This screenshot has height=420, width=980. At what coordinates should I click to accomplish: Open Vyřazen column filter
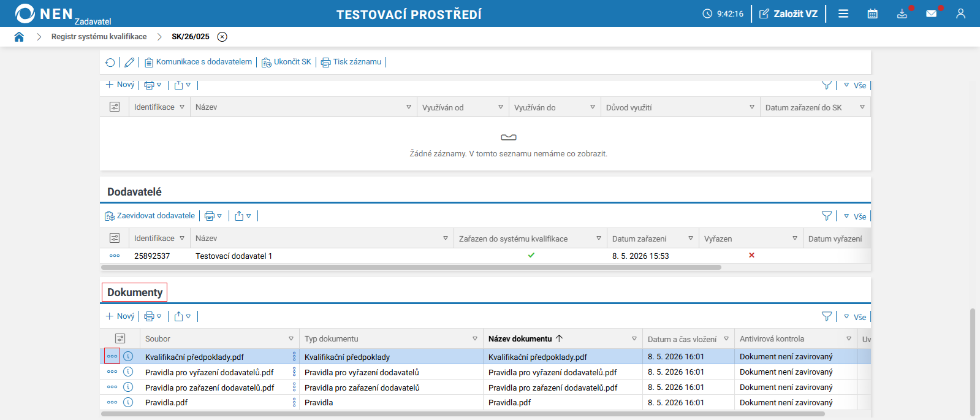tap(795, 238)
